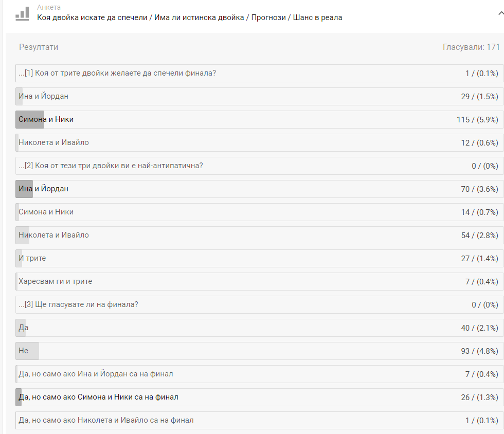Click the question '[2] Коя от тези три двойки' row
The image size is (504, 434).
pyautogui.click(x=259, y=166)
